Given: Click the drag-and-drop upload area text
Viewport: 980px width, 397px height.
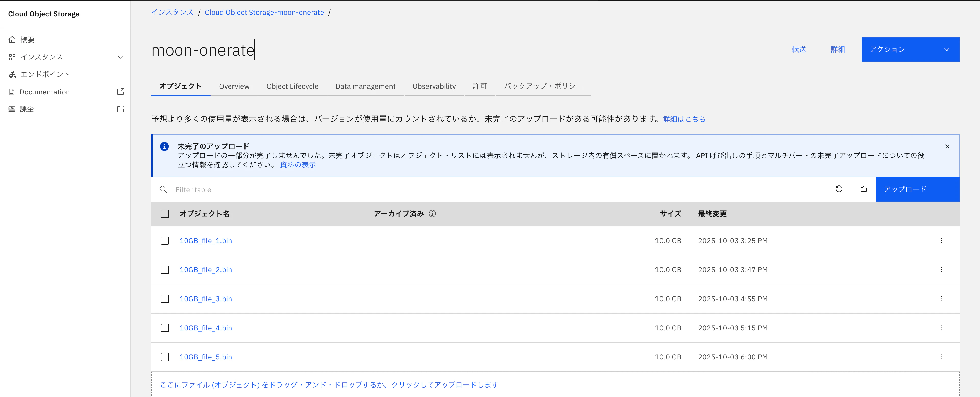Looking at the screenshot, I should pos(329,385).
